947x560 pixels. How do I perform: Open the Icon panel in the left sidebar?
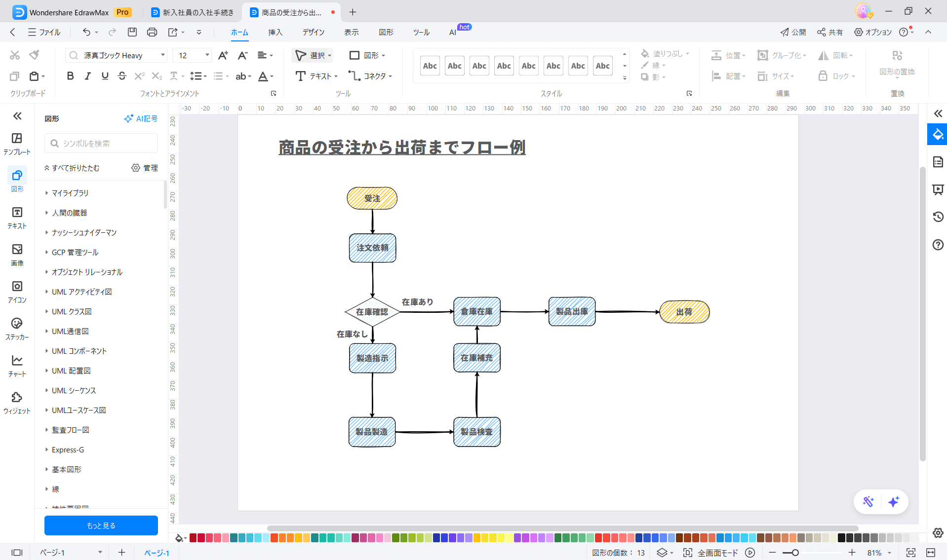point(17,292)
